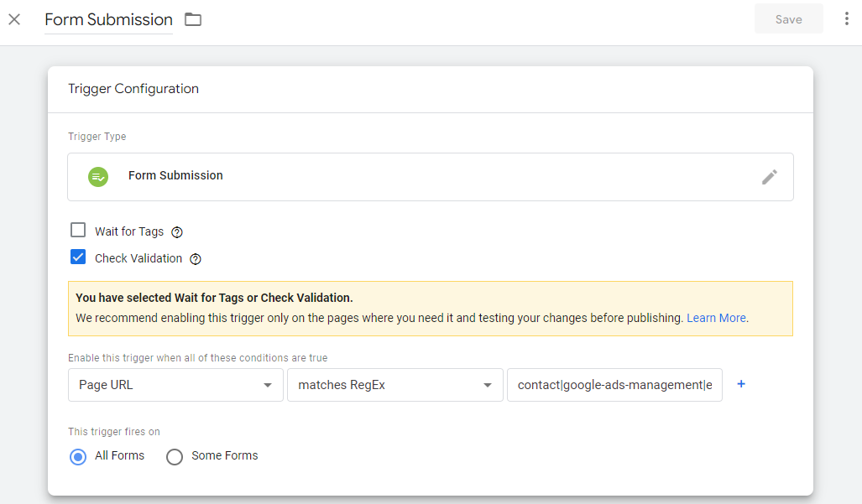
Task: Edit the Form Submission trigger name field
Action: [x=109, y=20]
